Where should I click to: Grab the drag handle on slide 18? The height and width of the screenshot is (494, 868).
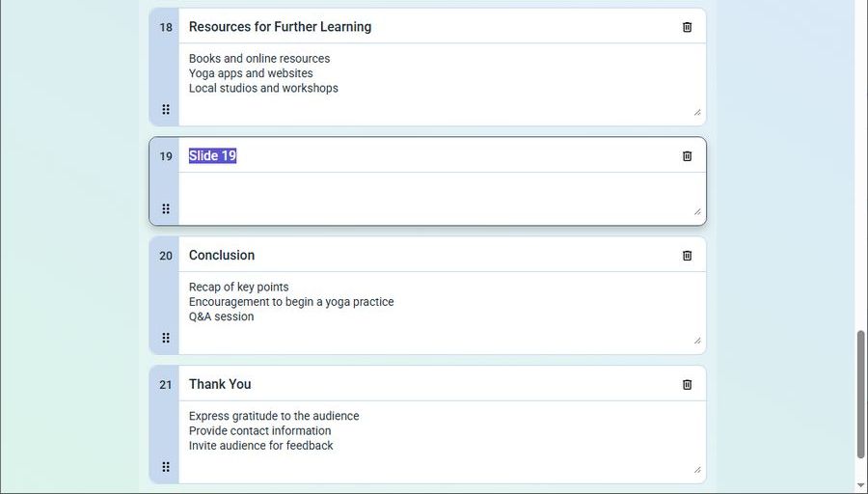tap(166, 109)
